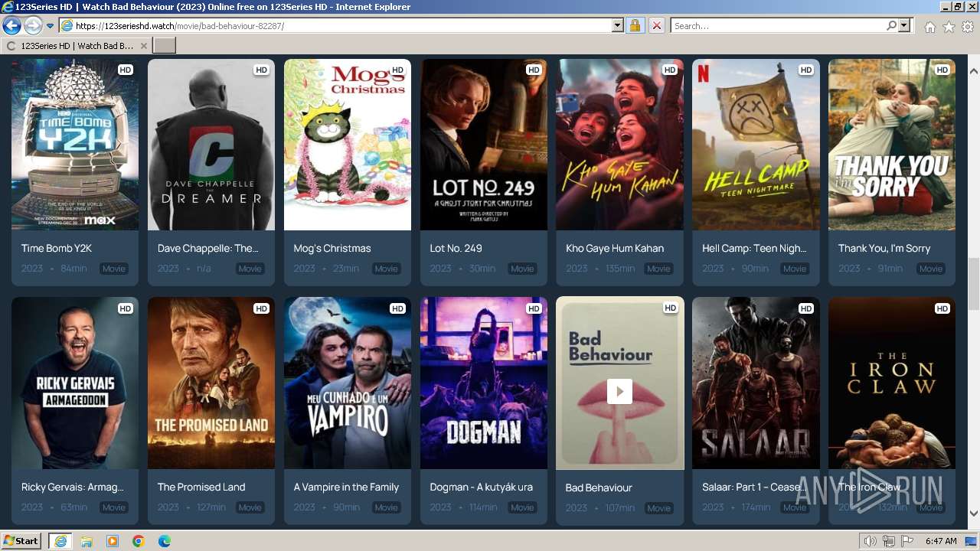Open the Tools gear icon

coord(968,27)
